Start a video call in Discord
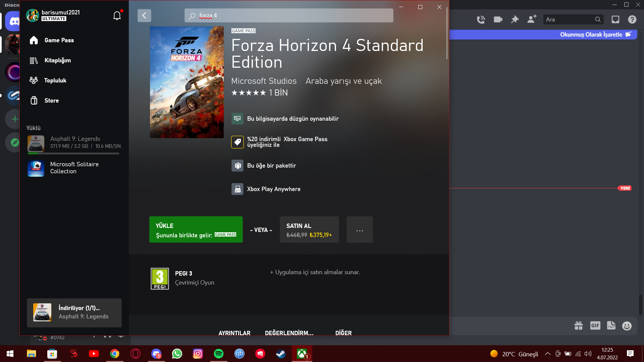 (x=498, y=19)
